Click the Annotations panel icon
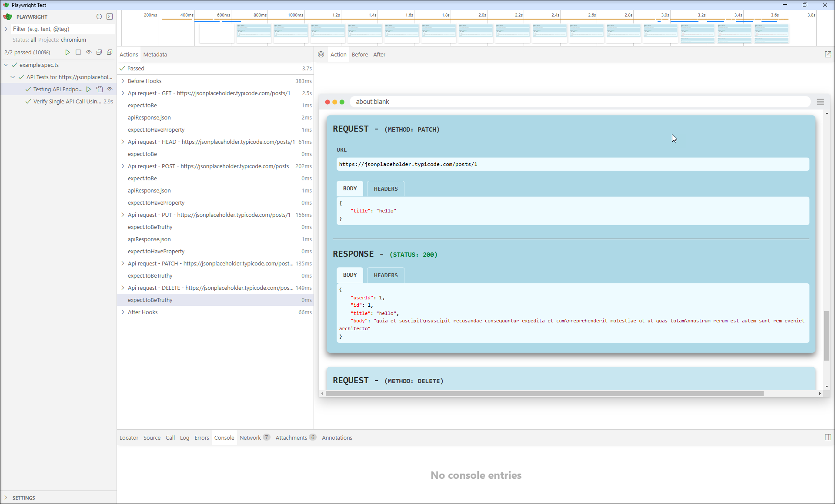The image size is (835, 504). click(x=337, y=437)
